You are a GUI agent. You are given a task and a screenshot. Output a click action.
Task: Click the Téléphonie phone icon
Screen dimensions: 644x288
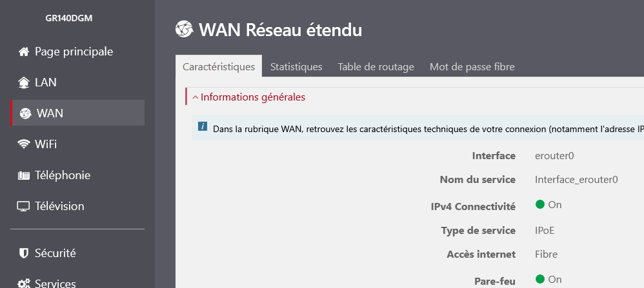coord(24,175)
